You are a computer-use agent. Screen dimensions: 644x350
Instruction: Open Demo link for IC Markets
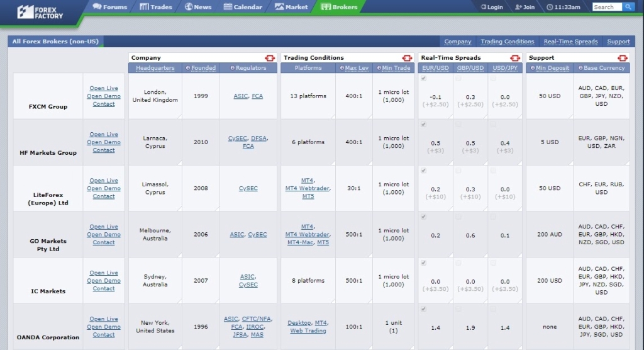pos(104,281)
